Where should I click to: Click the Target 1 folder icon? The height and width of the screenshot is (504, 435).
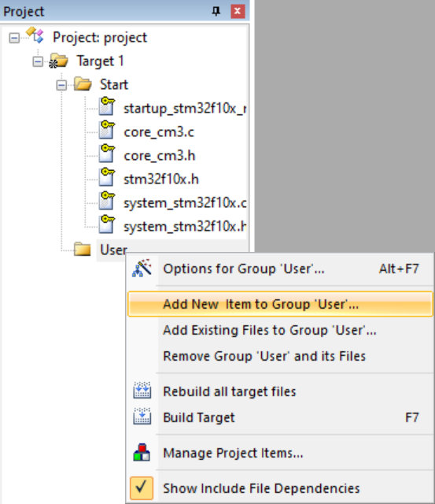[x=58, y=61]
